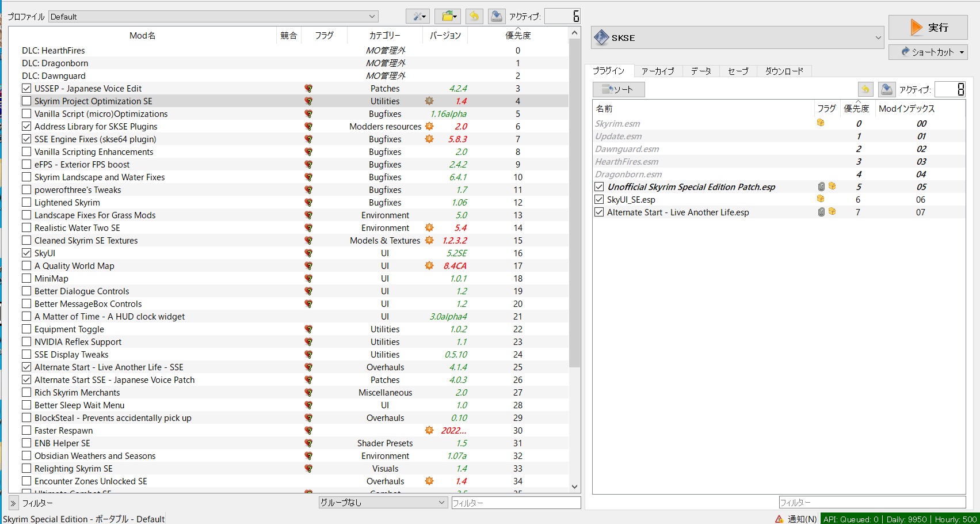Viewport: 980px width, 524px height.
Task: Open the SKSE executable selection dropdown
Action: pyautogui.click(x=738, y=37)
